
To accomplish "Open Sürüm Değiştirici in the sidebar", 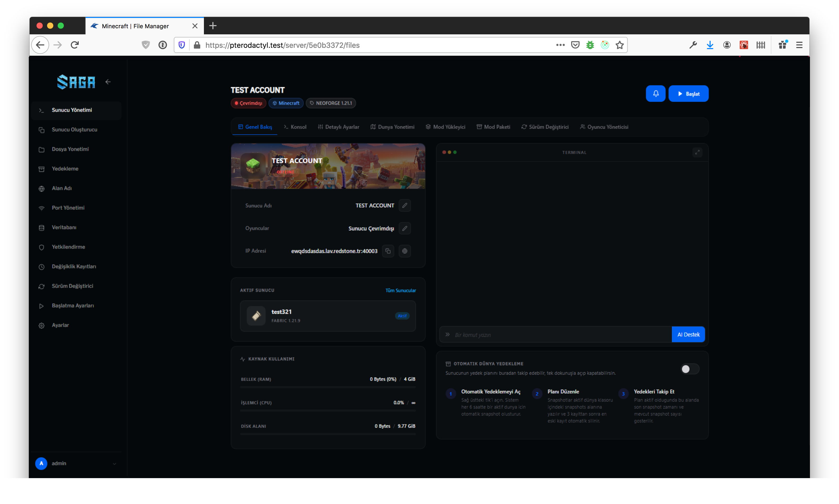I will pos(76,286).
